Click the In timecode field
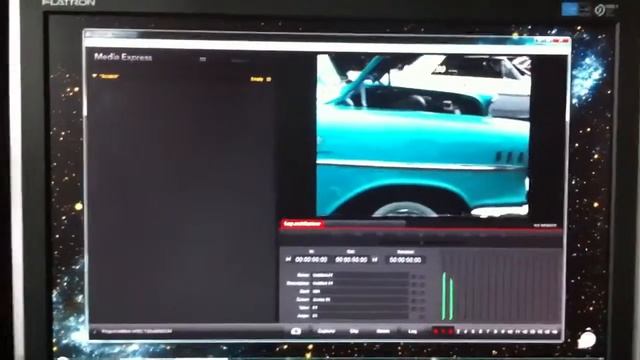 (x=311, y=260)
